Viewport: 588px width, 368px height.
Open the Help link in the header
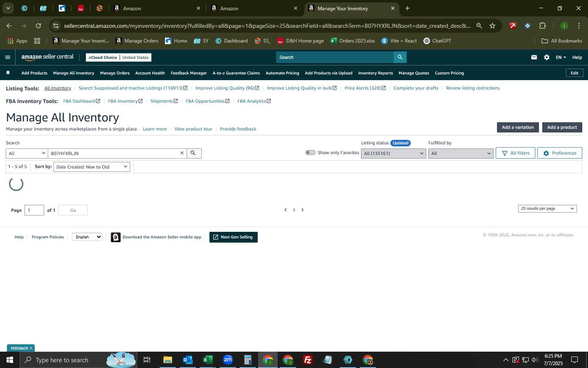[x=577, y=57]
